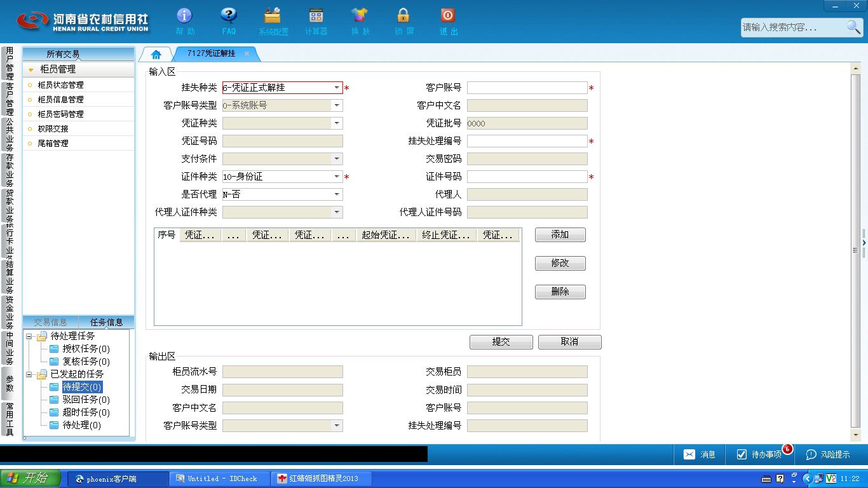This screenshot has width=868, height=488.
Task: Lock screen with 锁屏 icon
Action: tap(403, 15)
